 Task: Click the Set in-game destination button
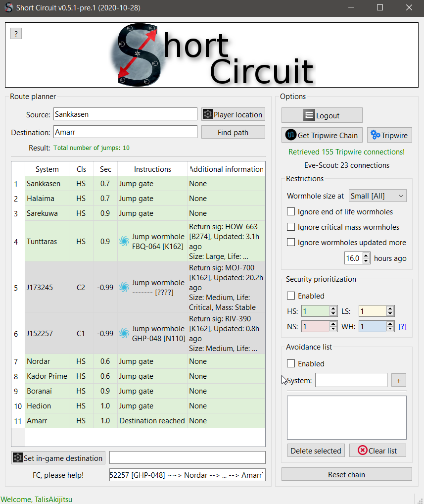coord(58,458)
